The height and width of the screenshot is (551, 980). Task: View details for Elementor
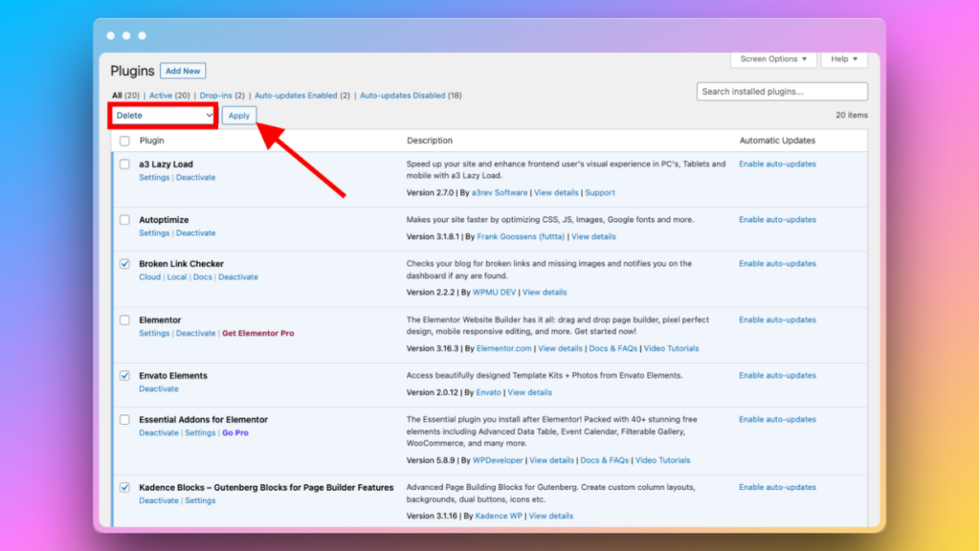560,348
